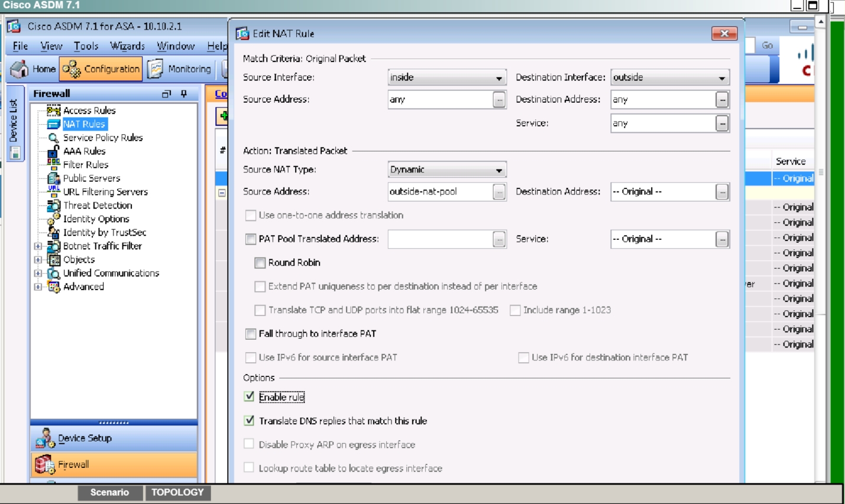
Task: Click the TOPOLOGY button
Action: pyautogui.click(x=177, y=492)
